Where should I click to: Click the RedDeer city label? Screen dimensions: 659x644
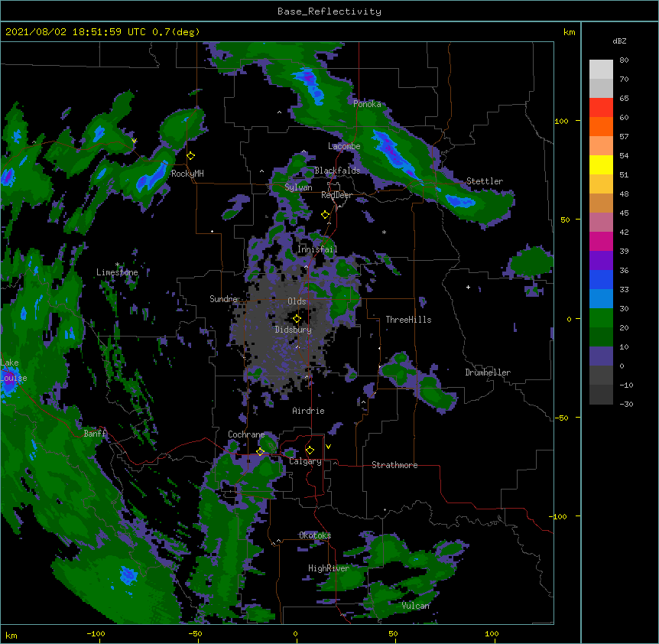click(x=336, y=195)
